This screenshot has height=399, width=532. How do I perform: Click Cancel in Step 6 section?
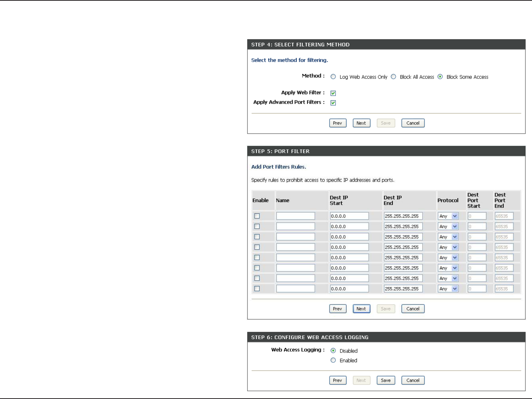[x=413, y=380]
